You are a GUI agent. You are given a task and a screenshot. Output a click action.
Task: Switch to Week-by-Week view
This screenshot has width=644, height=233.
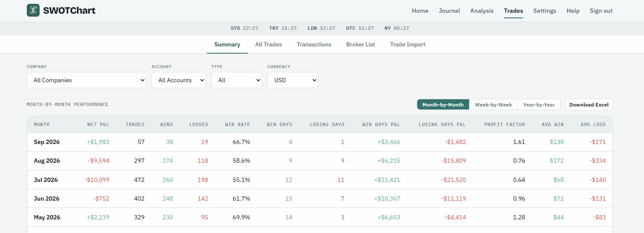coord(494,104)
